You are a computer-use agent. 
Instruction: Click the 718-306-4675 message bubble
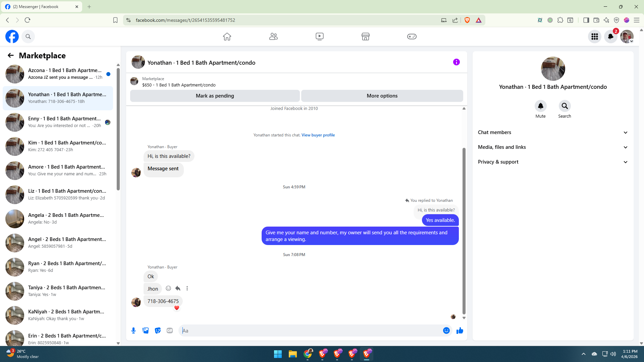click(x=163, y=301)
